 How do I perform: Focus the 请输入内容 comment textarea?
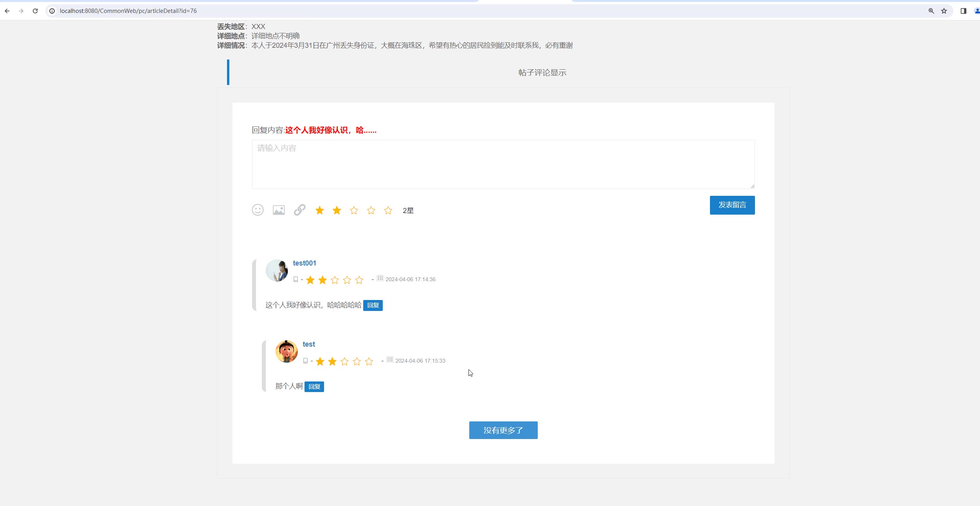(x=503, y=164)
